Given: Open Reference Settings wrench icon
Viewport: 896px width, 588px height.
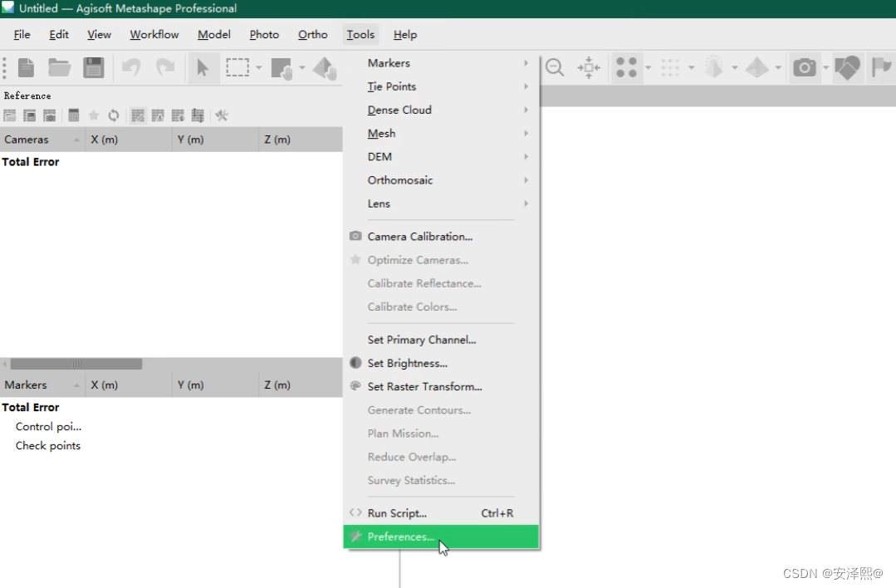Looking at the screenshot, I should [222, 115].
